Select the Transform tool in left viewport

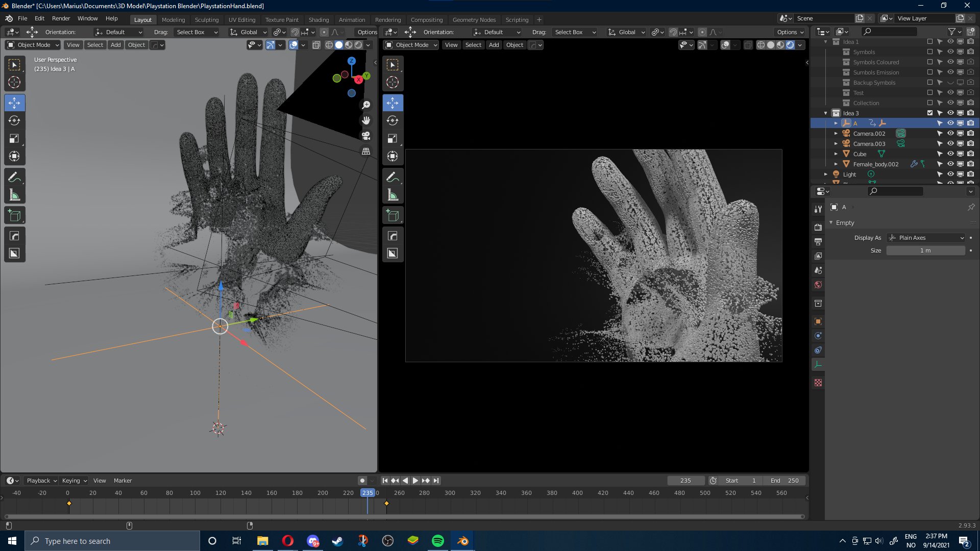click(x=14, y=156)
